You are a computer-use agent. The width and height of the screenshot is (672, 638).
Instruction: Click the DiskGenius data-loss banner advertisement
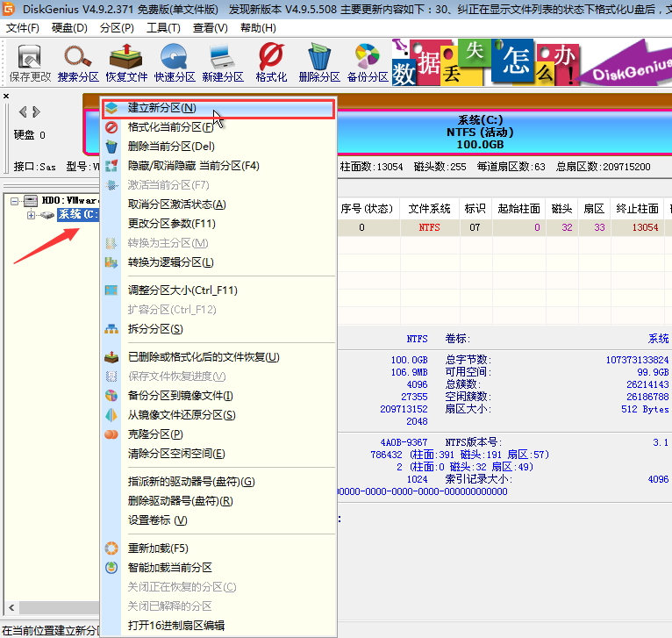(x=531, y=63)
